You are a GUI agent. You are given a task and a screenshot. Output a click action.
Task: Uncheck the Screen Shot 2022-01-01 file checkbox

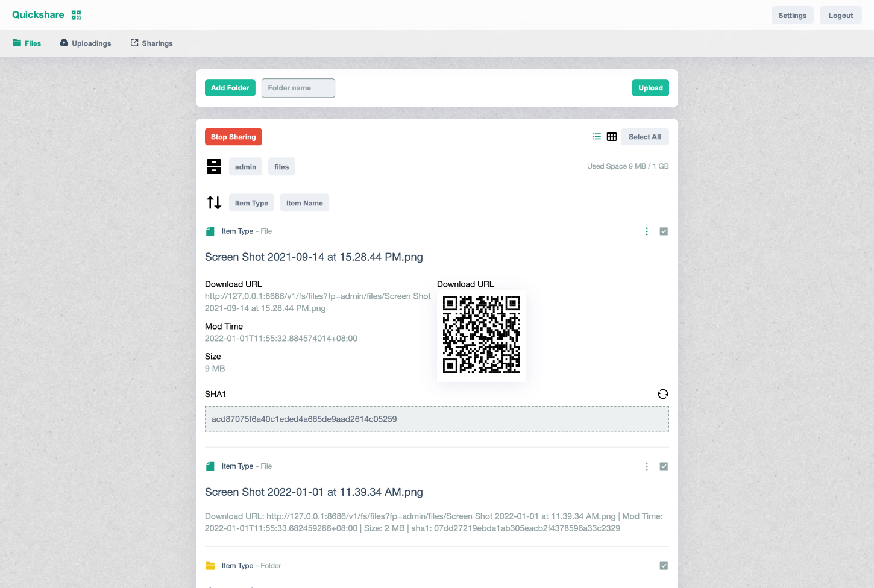pos(664,466)
